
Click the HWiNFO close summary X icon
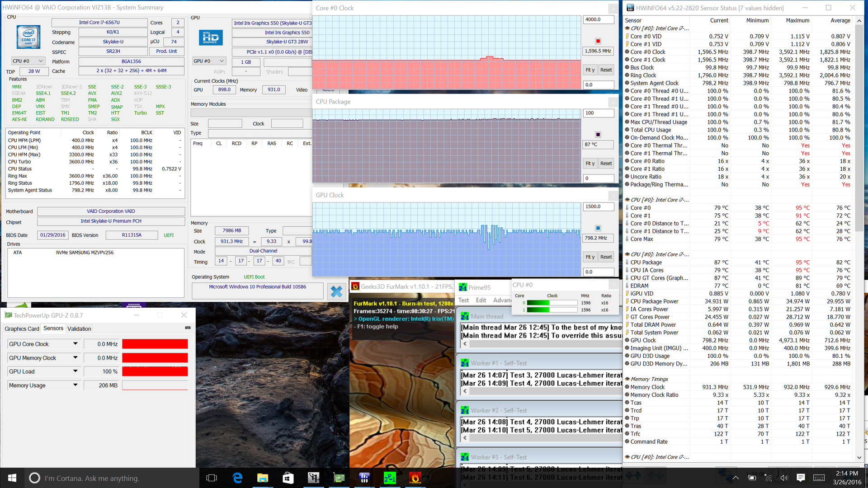336,291
